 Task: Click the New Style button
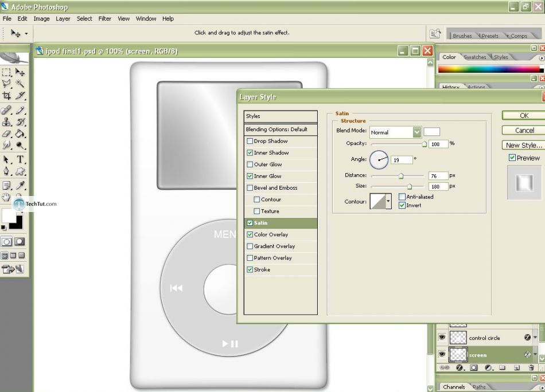524,145
